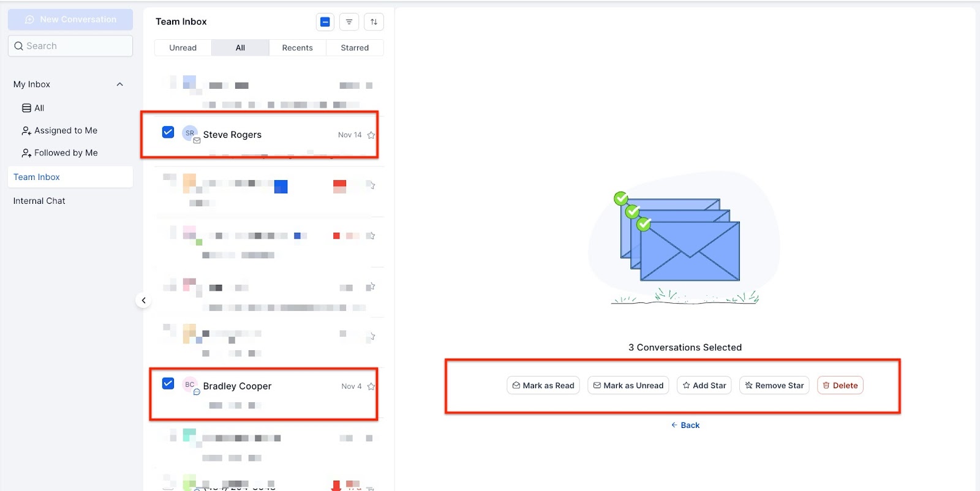Star the Bradley Cooper conversation

pyautogui.click(x=371, y=386)
